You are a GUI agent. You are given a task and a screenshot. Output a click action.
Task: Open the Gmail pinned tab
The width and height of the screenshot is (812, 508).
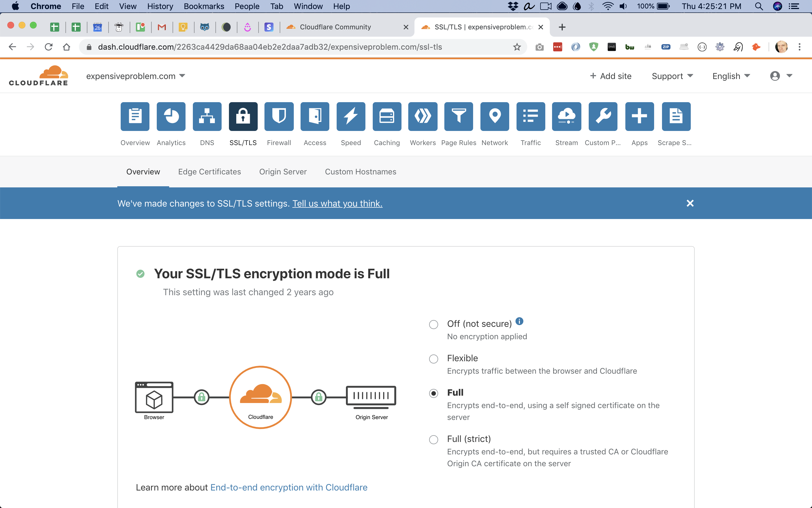pyautogui.click(x=162, y=27)
